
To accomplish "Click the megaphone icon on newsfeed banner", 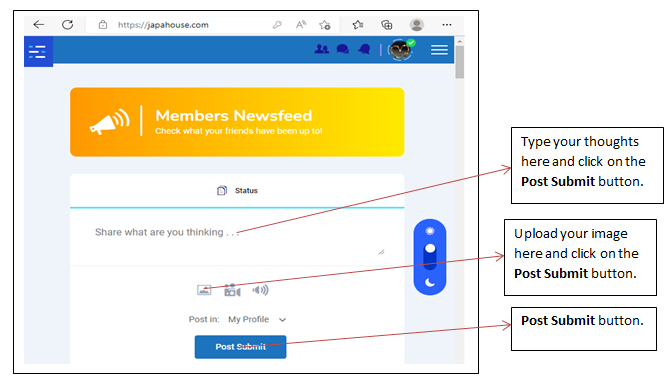I will coord(110,122).
